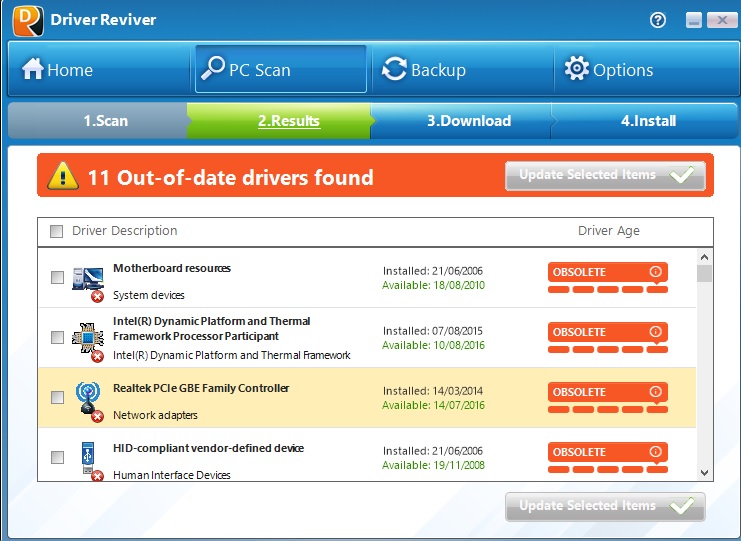The height and width of the screenshot is (541, 741).
Task: Click the Driver Description column header
Action: tap(125, 231)
